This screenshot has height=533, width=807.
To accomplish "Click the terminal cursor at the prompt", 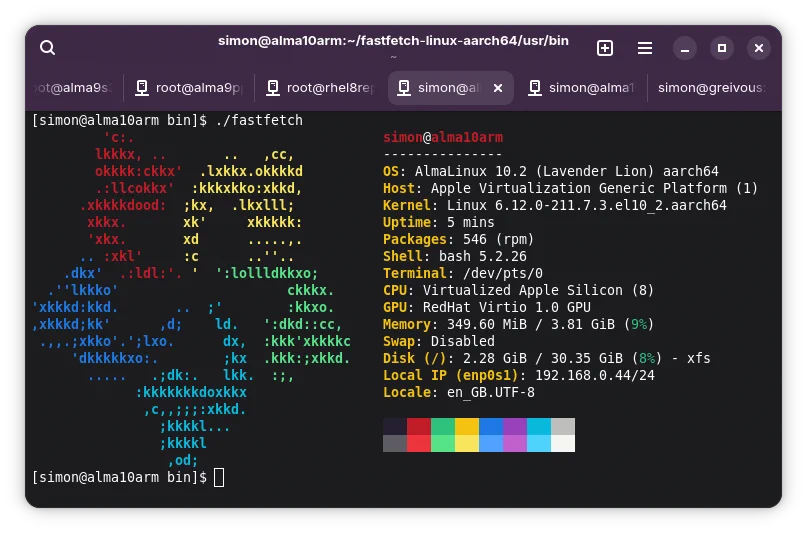I will coord(219,477).
